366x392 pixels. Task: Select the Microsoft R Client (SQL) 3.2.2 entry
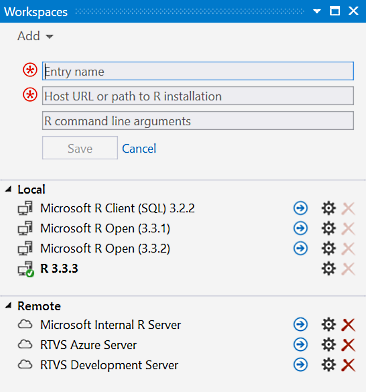click(117, 208)
